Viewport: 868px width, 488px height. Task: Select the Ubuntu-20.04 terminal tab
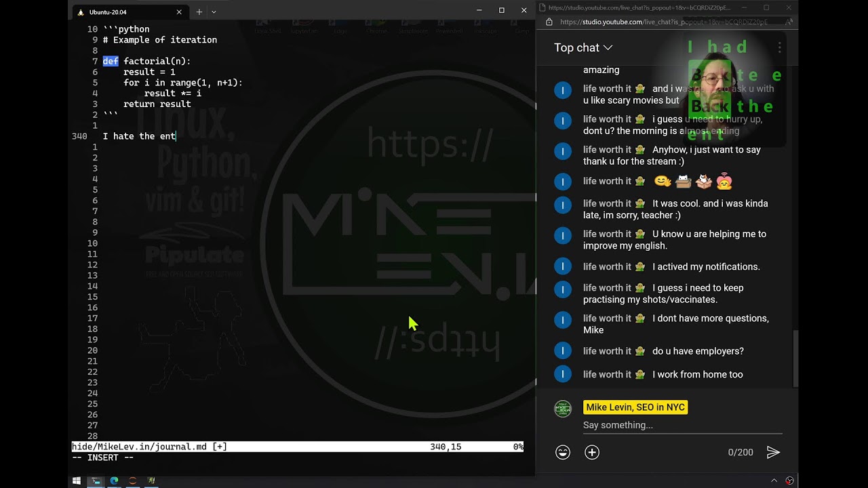129,12
